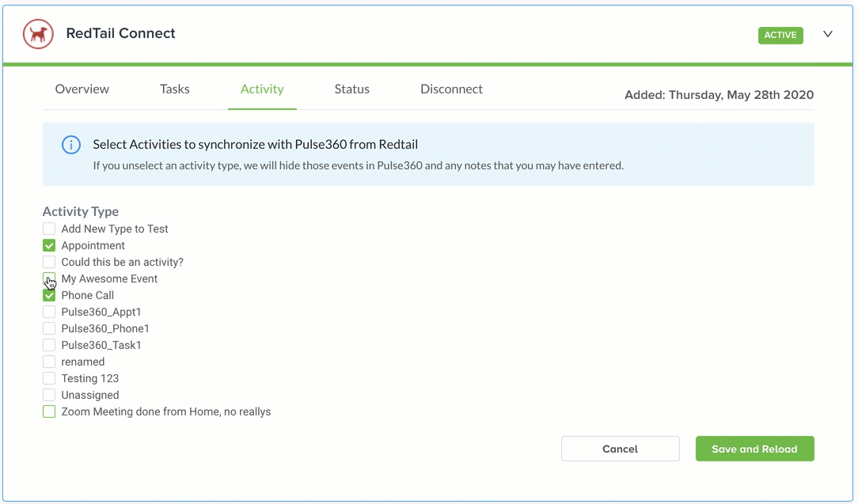Toggle the Zoom Meeting done from Home checkbox
Image resolution: width=858 pixels, height=504 pixels.
coord(49,411)
